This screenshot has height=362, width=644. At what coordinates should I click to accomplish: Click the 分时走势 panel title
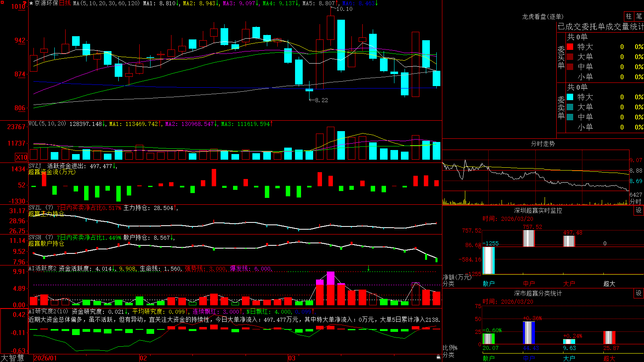click(x=543, y=144)
